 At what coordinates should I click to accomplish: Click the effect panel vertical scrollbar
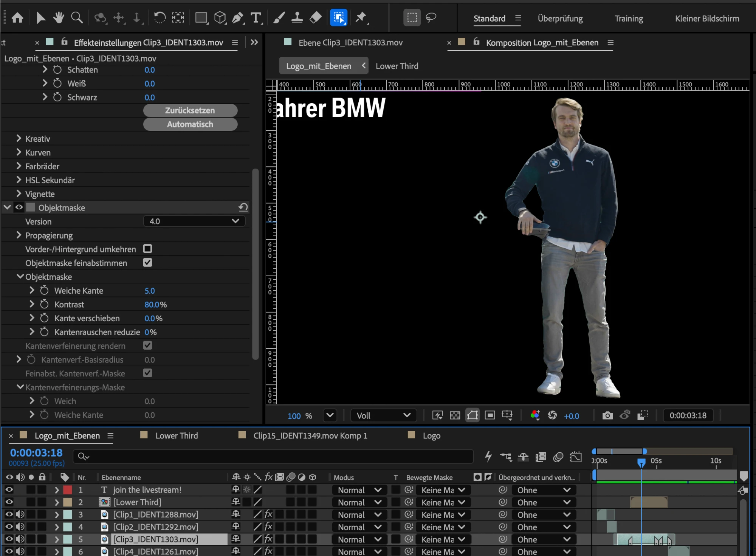click(256, 265)
